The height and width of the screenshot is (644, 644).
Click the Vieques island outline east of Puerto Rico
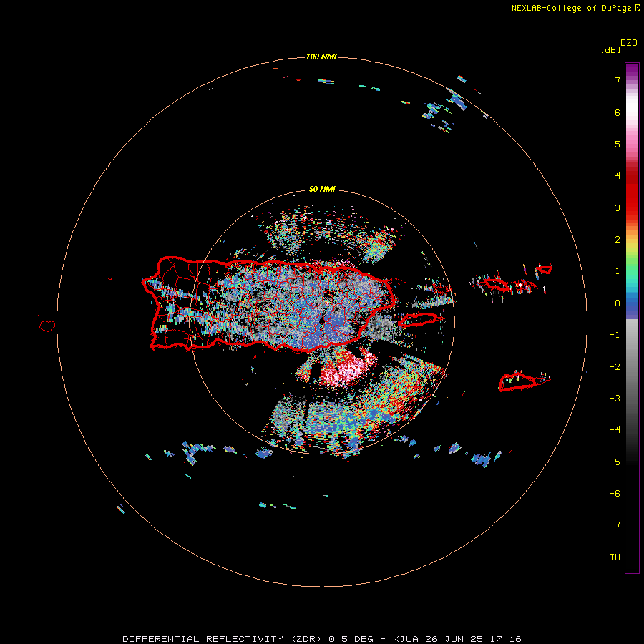pos(417,319)
